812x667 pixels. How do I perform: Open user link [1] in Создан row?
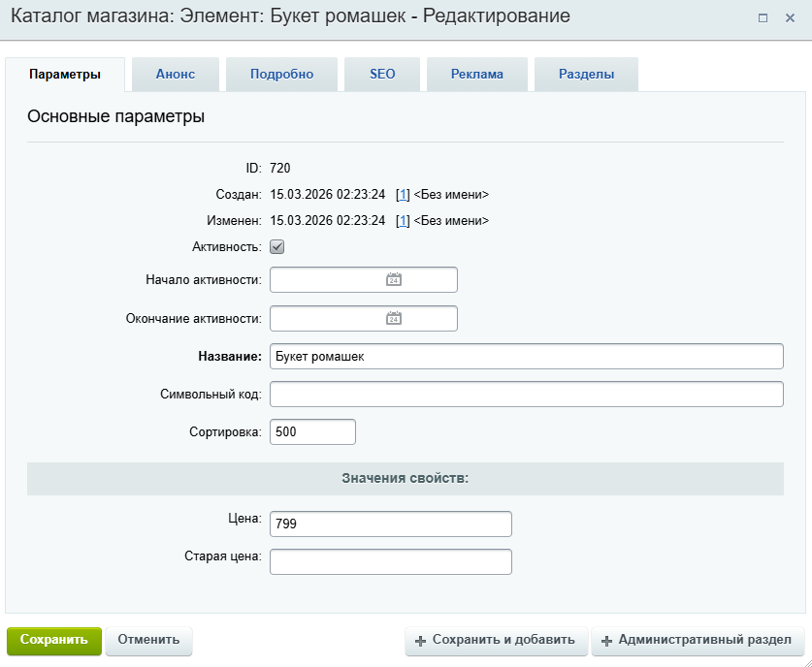404,194
